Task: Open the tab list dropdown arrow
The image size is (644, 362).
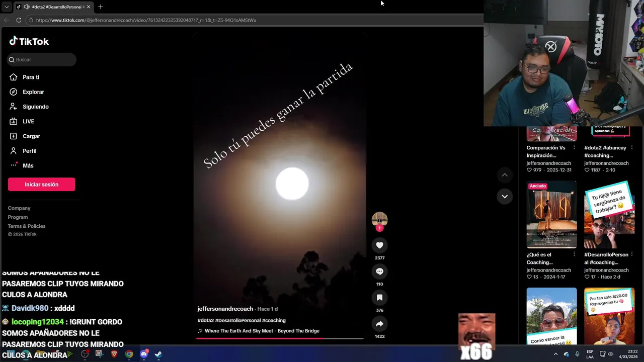Action: click(x=6, y=7)
